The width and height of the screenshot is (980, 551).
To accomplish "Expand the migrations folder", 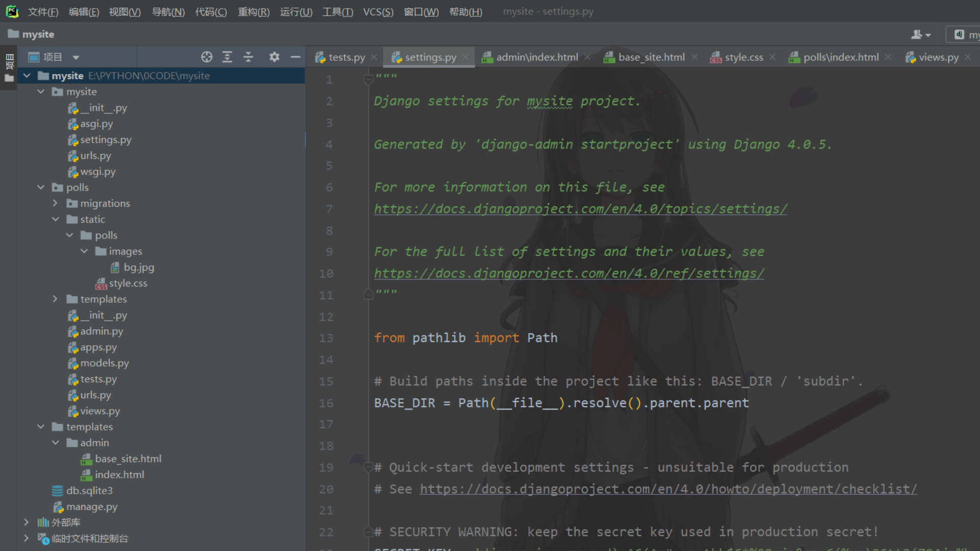I will [55, 203].
